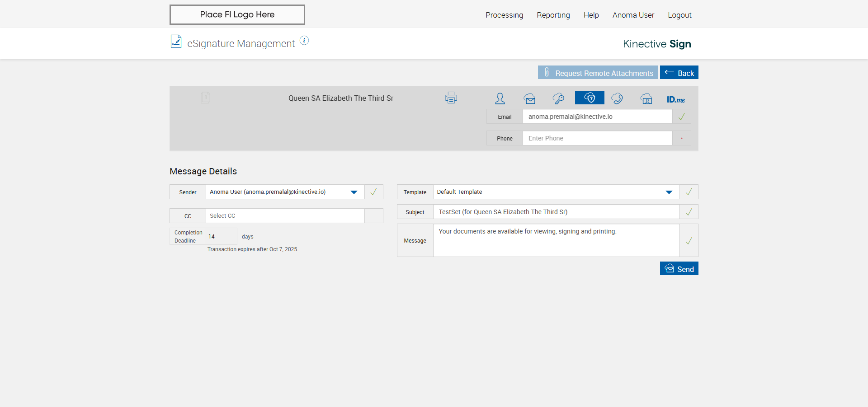Choose the cloud envelope email delivery icon

tap(529, 98)
